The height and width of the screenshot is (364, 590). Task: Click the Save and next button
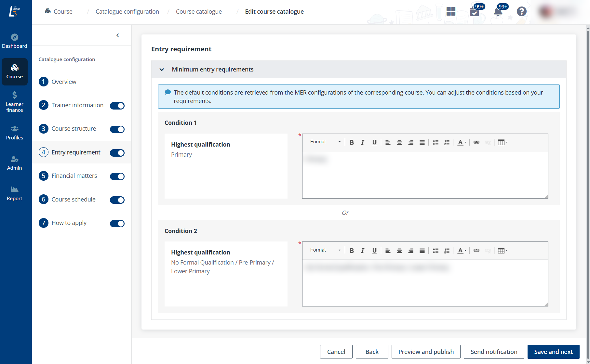(x=553, y=352)
